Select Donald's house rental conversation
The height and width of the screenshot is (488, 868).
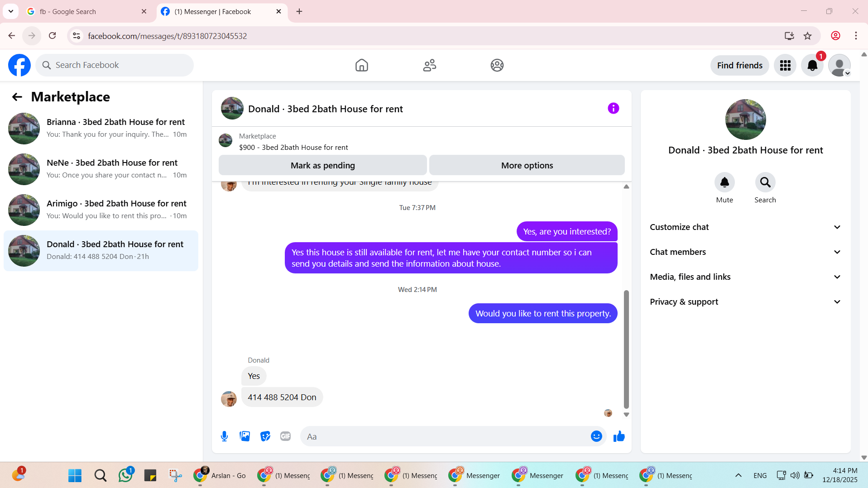101,251
